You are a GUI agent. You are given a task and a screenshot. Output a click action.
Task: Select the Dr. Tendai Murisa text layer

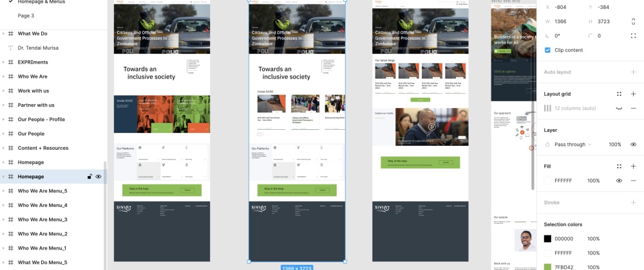(38, 48)
